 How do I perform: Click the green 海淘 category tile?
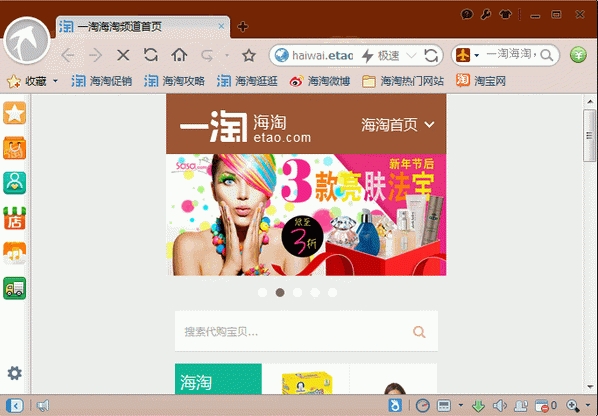click(218, 379)
